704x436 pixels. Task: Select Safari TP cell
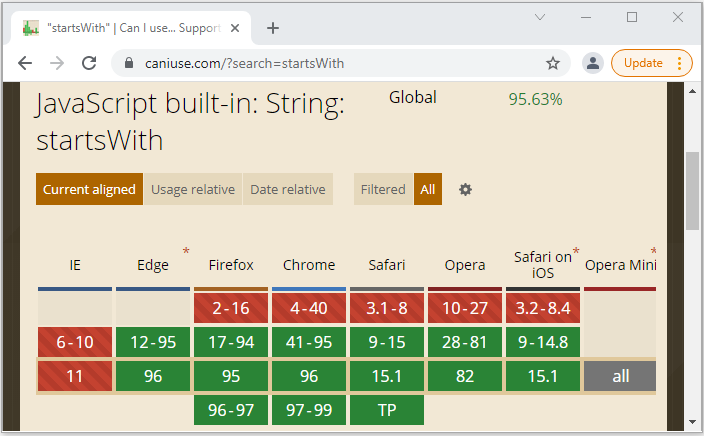(x=387, y=410)
